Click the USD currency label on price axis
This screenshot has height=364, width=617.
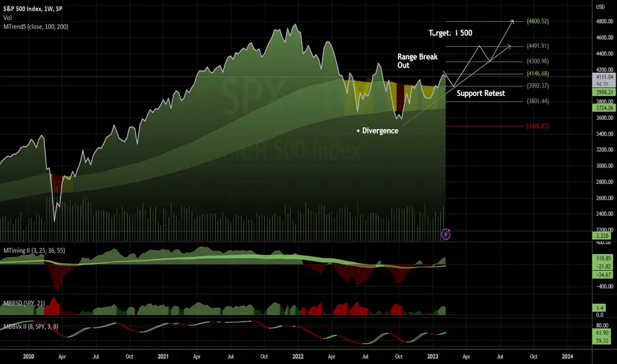click(x=600, y=7)
